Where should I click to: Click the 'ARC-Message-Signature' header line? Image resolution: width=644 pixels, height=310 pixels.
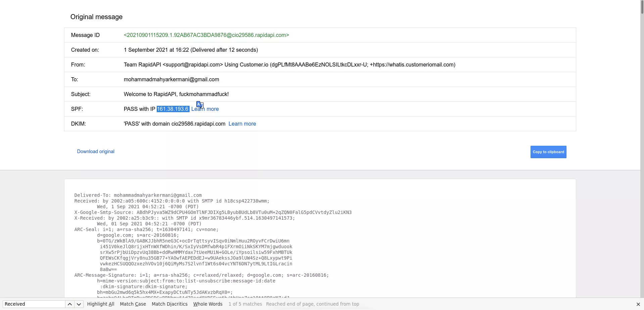point(201,275)
